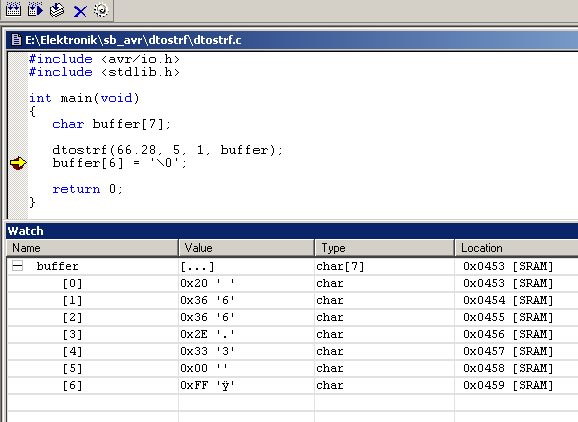This screenshot has width=578, height=422.
Task: Click the Value column header
Action: [247, 248]
